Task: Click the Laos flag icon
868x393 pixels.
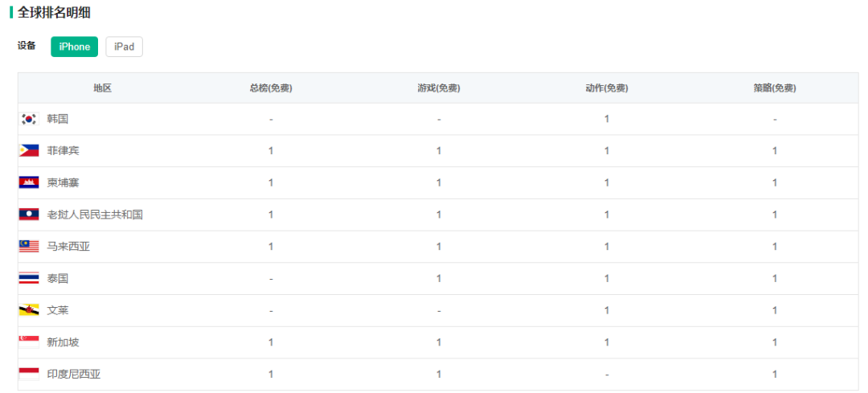Action: point(29,215)
